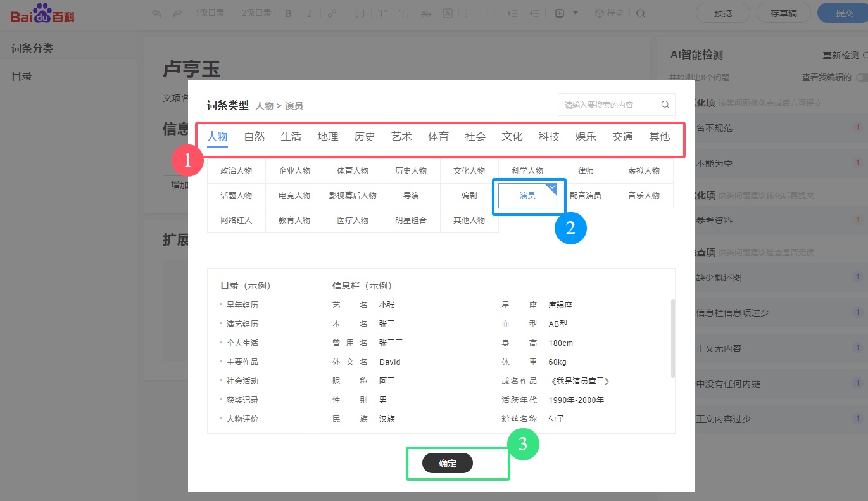Pick the 影视幕后人物 type cell
868x501 pixels.
(x=353, y=196)
